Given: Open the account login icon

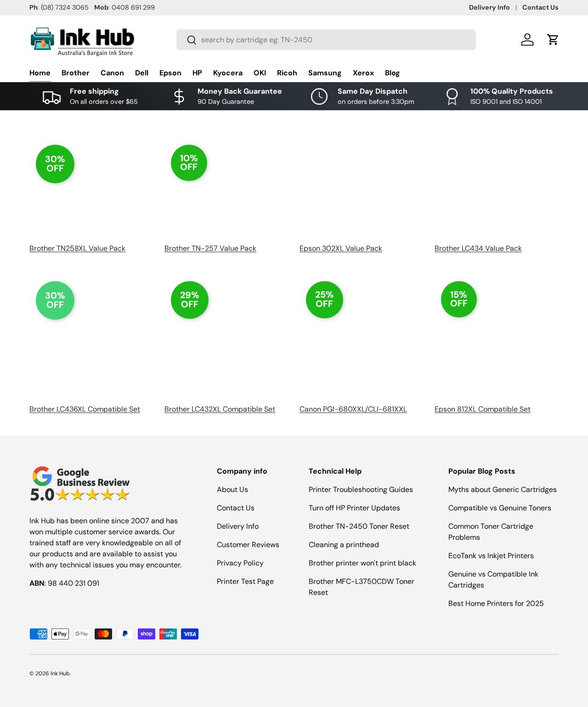Looking at the screenshot, I should coord(527,40).
